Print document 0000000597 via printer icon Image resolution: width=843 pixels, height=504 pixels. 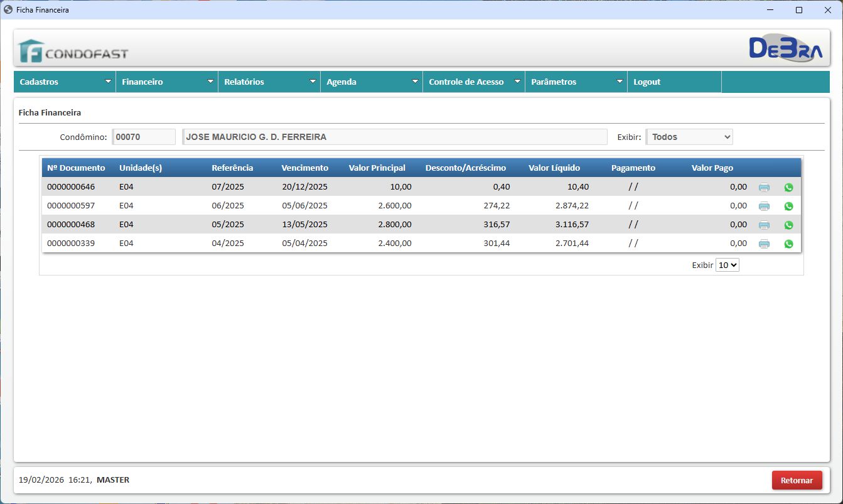point(764,206)
